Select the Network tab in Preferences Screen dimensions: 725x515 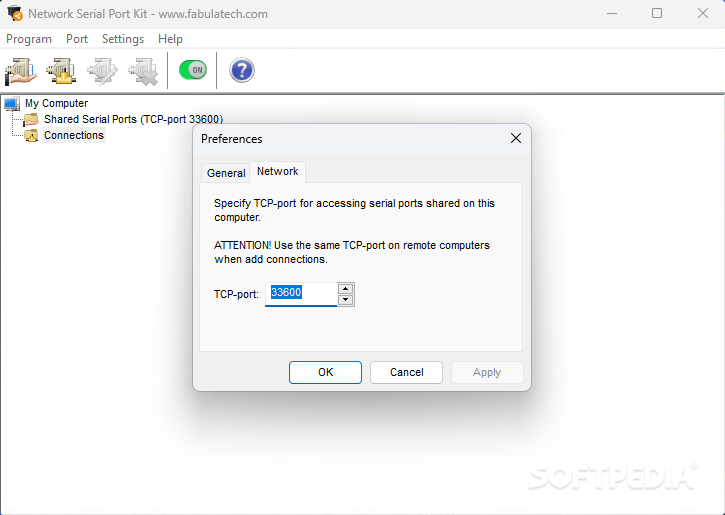click(277, 172)
